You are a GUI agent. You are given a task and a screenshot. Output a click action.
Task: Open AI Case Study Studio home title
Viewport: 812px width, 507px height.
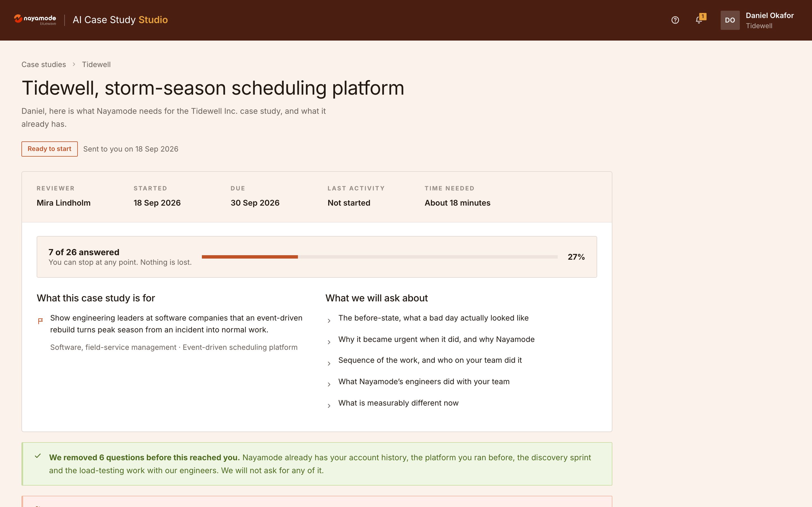pos(120,20)
